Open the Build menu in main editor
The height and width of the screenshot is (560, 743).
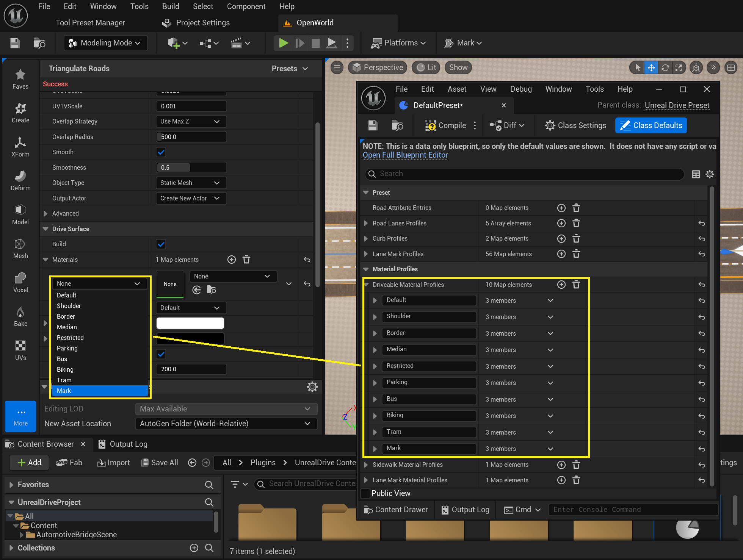point(171,6)
